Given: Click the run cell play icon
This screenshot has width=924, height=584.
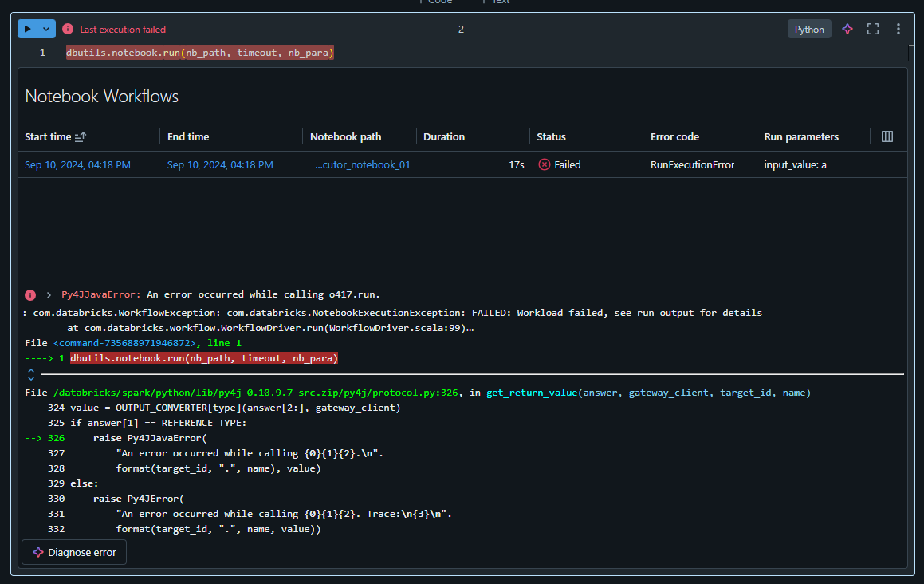Looking at the screenshot, I should (29, 28).
